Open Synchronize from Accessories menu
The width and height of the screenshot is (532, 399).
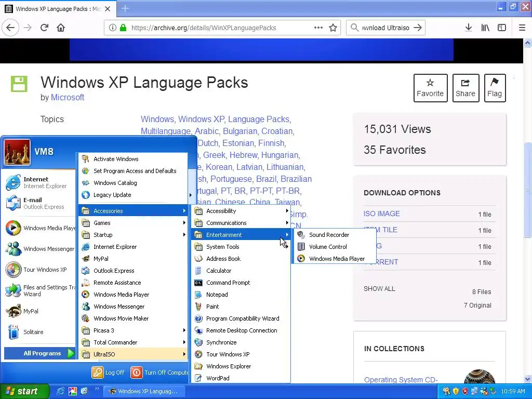click(241, 342)
